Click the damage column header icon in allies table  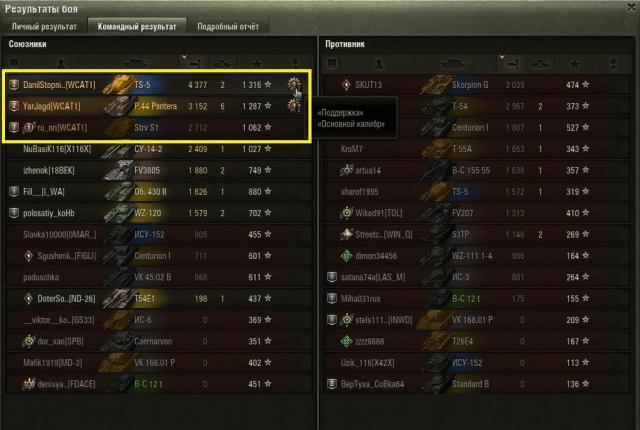tap(194, 63)
